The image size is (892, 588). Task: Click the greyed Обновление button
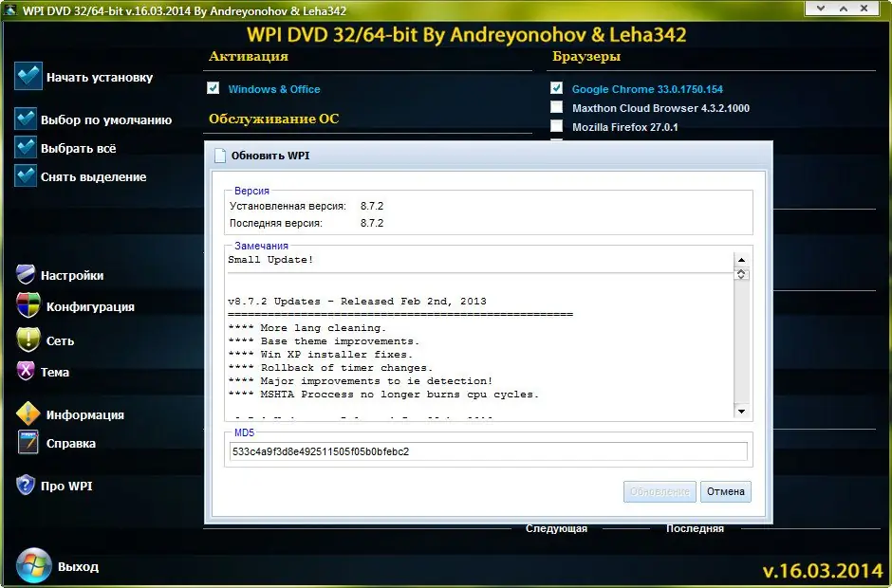pyautogui.click(x=660, y=491)
